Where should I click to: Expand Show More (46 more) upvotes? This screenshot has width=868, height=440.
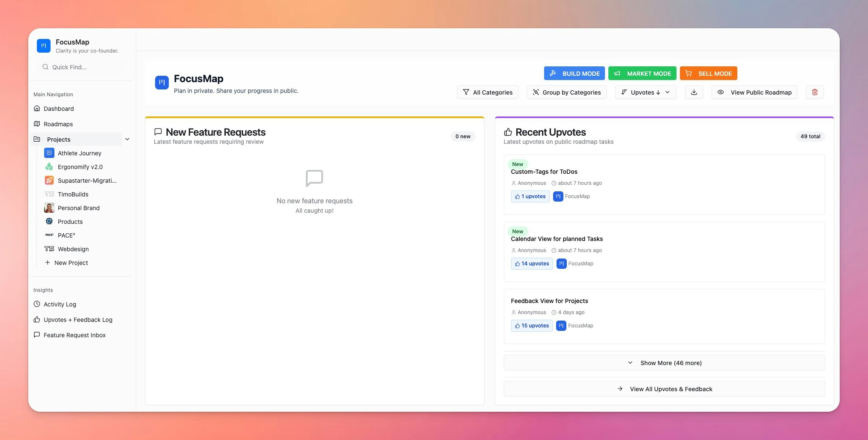(664, 363)
